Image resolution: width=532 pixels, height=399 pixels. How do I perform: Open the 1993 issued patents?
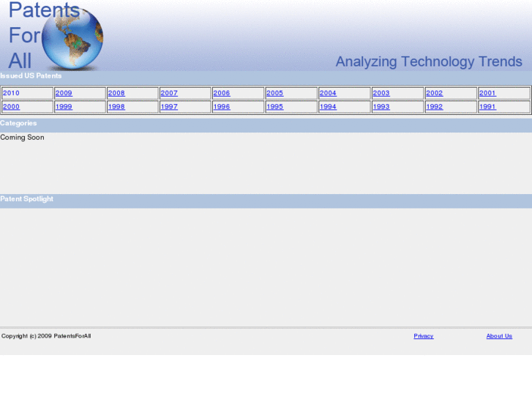[x=381, y=107]
